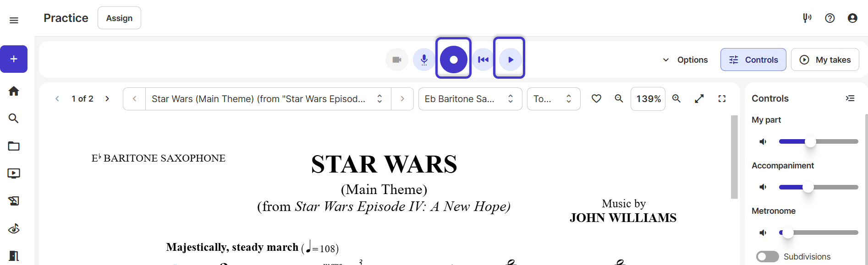This screenshot has height=265, width=868.
Task: Toggle the Controls panel button
Action: pos(753,59)
